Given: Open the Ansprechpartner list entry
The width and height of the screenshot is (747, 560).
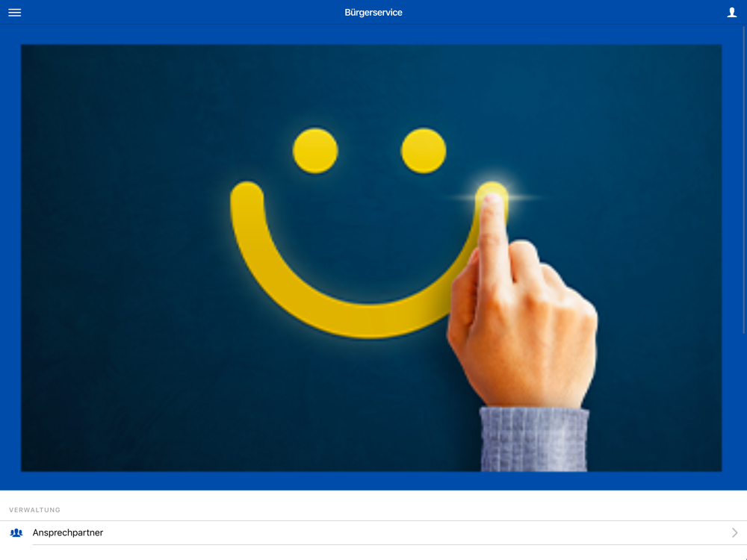Looking at the screenshot, I should pos(373,533).
